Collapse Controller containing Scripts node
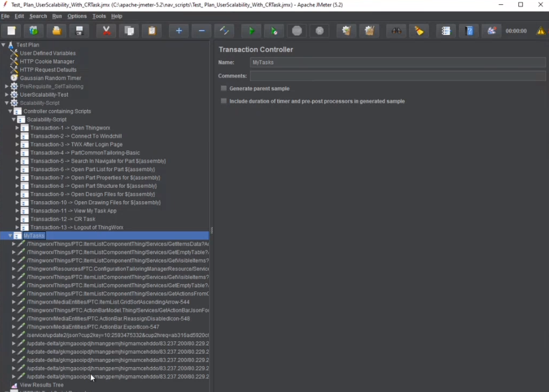The width and height of the screenshot is (549, 392). (x=10, y=111)
